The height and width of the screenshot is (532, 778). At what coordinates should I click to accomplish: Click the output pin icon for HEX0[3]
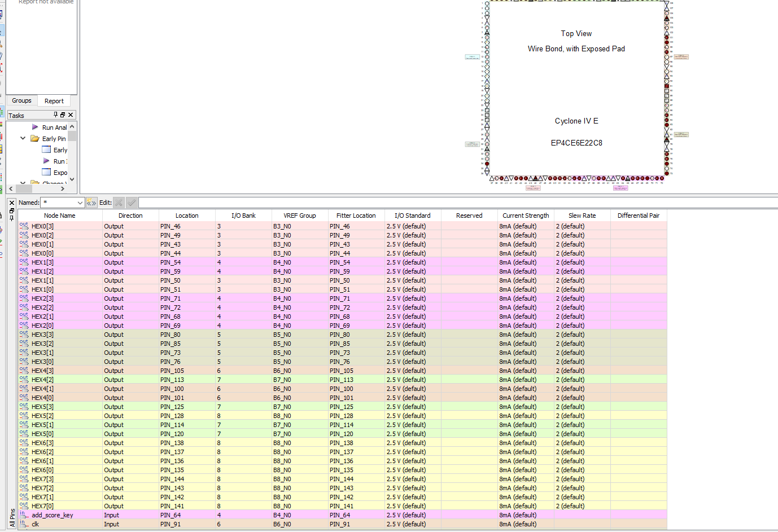24,226
